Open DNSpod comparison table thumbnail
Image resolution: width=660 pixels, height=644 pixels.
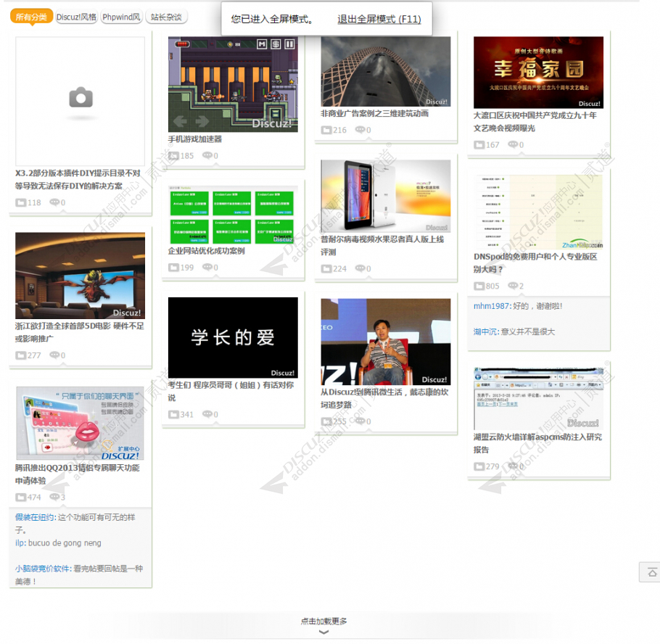538,212
